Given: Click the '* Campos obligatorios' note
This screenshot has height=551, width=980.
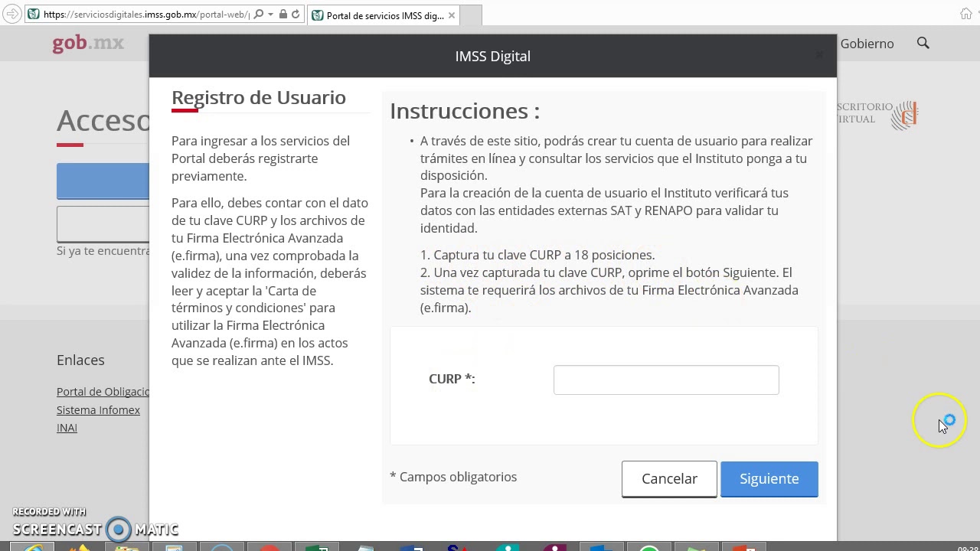Looking at the screenshot, I should pos(453,477).
